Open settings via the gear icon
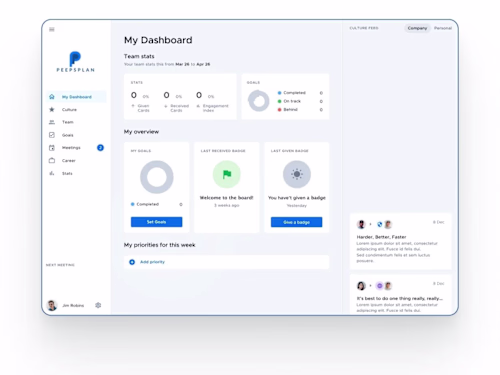Screen dimensions: 500x375 98,305
